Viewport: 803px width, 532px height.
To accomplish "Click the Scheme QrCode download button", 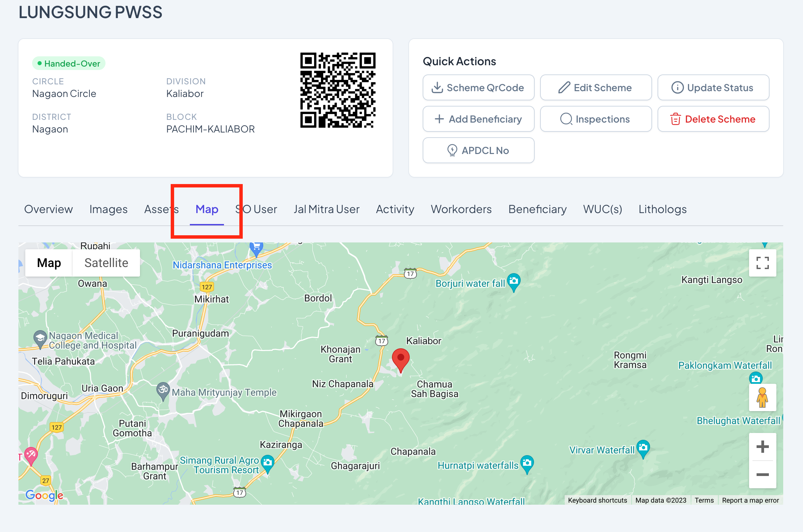I will click(x=478, y=88).
